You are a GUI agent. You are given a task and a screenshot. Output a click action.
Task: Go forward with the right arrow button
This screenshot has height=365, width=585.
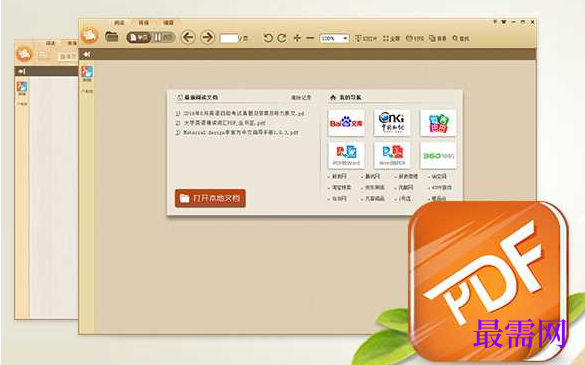(207, 37)
